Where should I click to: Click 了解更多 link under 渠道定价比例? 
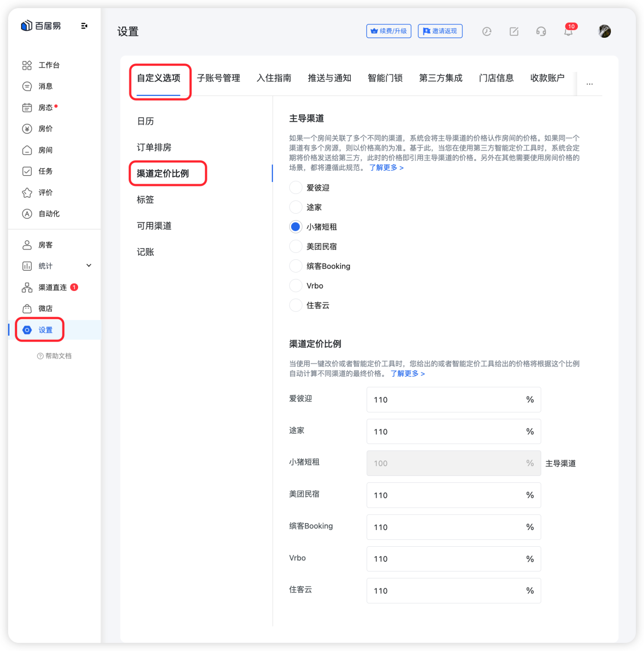[x=408, y=374]
